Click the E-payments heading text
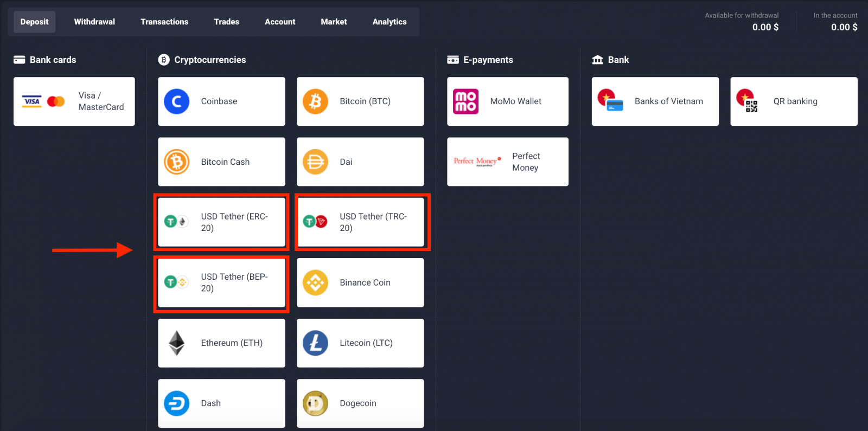The width and height of the screenshot is (868, 431). tap(488, 60)
